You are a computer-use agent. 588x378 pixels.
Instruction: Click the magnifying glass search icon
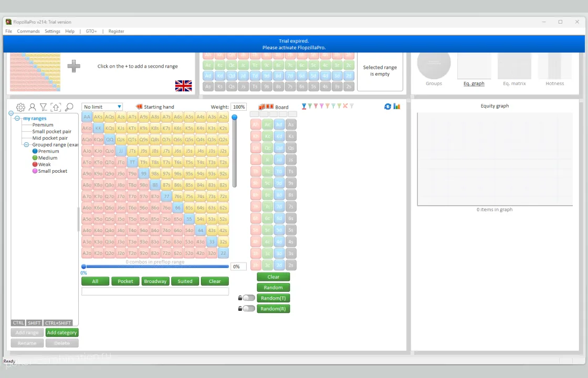69,107
